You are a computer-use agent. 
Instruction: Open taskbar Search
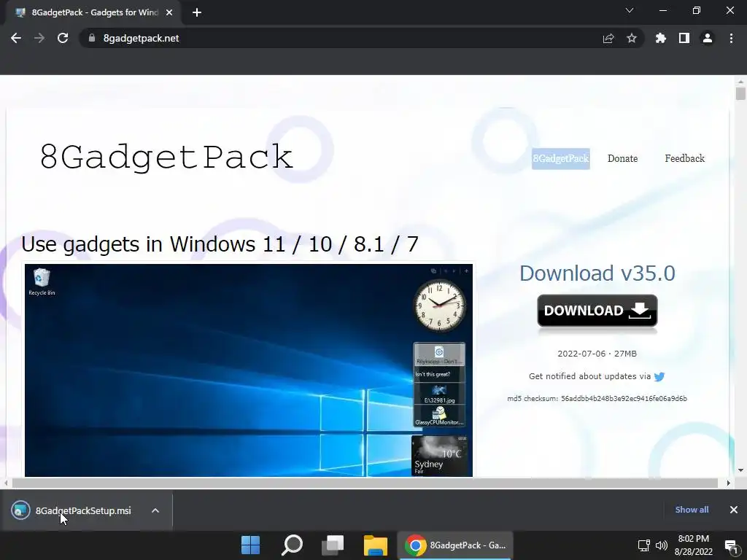292,545
